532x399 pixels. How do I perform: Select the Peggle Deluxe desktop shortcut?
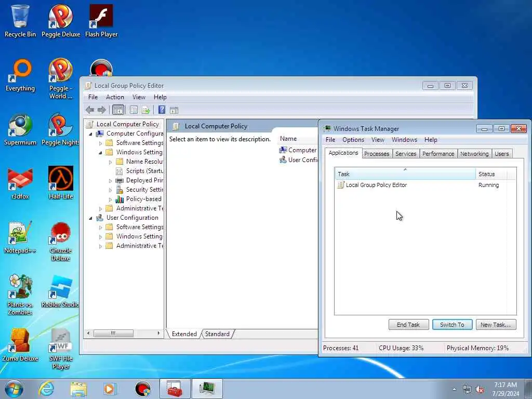point(61,21)
